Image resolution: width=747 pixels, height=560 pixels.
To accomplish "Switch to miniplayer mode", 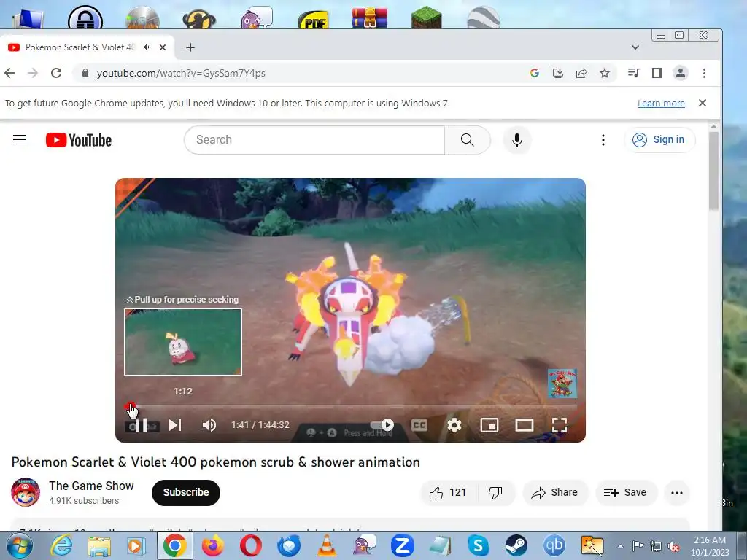I will pyautogui.click(x=489, y=425).
